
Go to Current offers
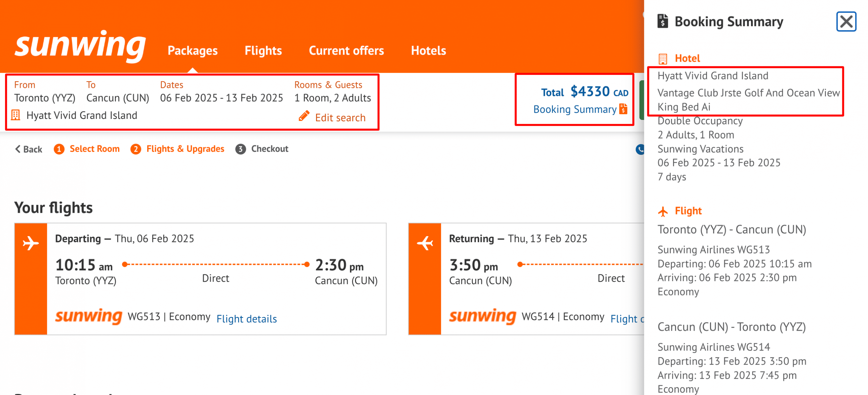(x=346, y=50)
